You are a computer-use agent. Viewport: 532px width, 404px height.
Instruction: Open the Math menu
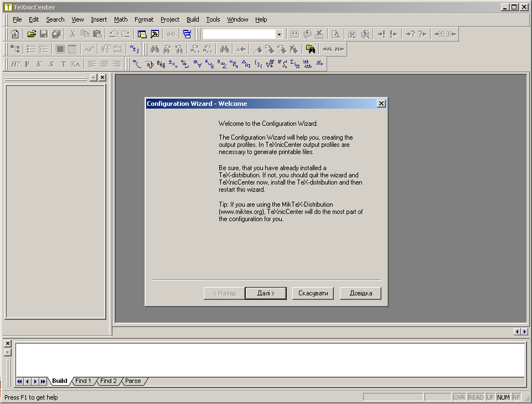pyautogui.click(x=121, y=19)
